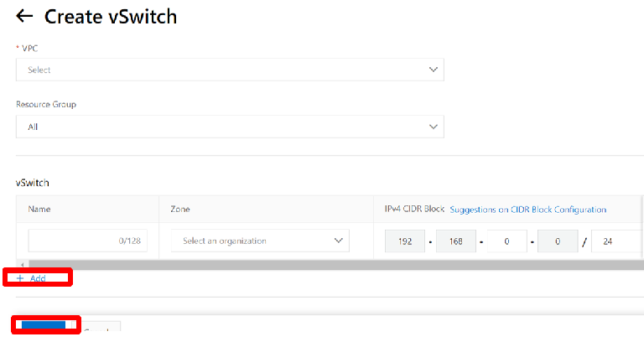Open the Zone organization dropdown

tap(260, 241)
